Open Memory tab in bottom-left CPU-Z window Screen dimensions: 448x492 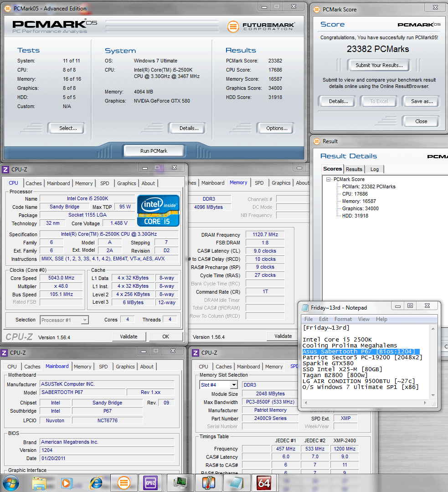point(82,367)
